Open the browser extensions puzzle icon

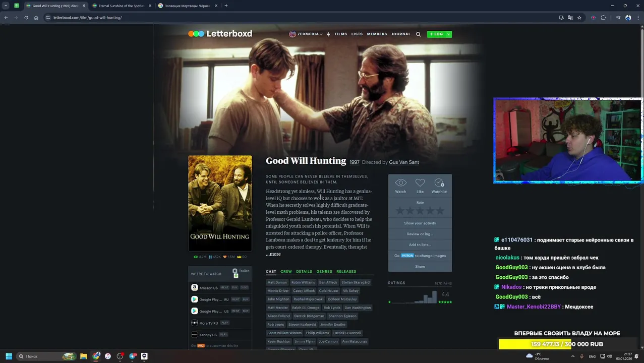click(x=603, y=18)
